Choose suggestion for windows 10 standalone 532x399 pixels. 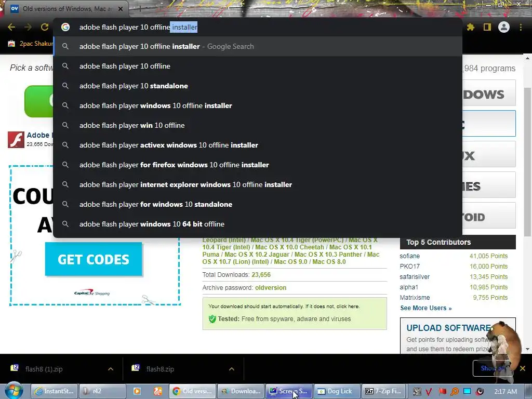(x=258, y=204)
